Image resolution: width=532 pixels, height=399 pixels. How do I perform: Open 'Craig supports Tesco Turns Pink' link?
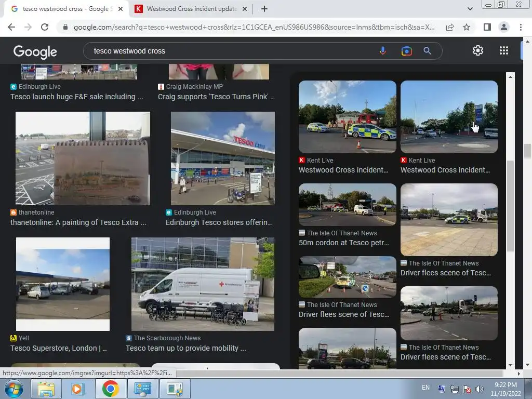[216, 97]
